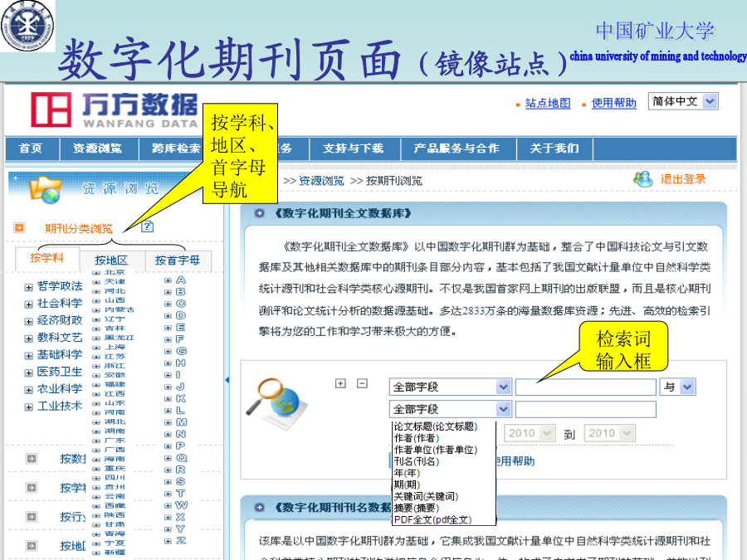Click 资源浏览 breadcrumb link
Viewport: 747px width, 560px height.
(x=321, y=181)
